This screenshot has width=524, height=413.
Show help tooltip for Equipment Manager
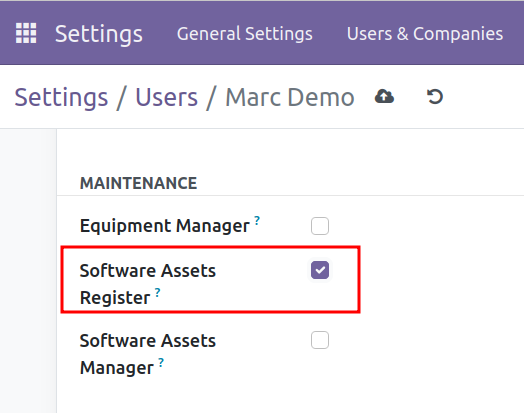click(x=257, y=220)
